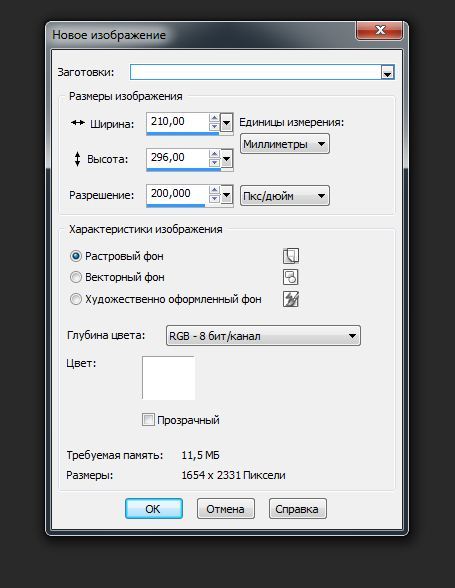This screenshot has width=455, height=588.
Task: Click into the Высота value field
Action: click(x=178, y=158)
